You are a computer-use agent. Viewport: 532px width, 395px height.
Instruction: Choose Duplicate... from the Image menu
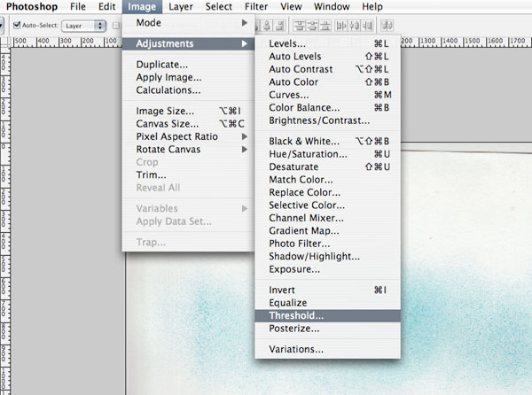[188, 65]
